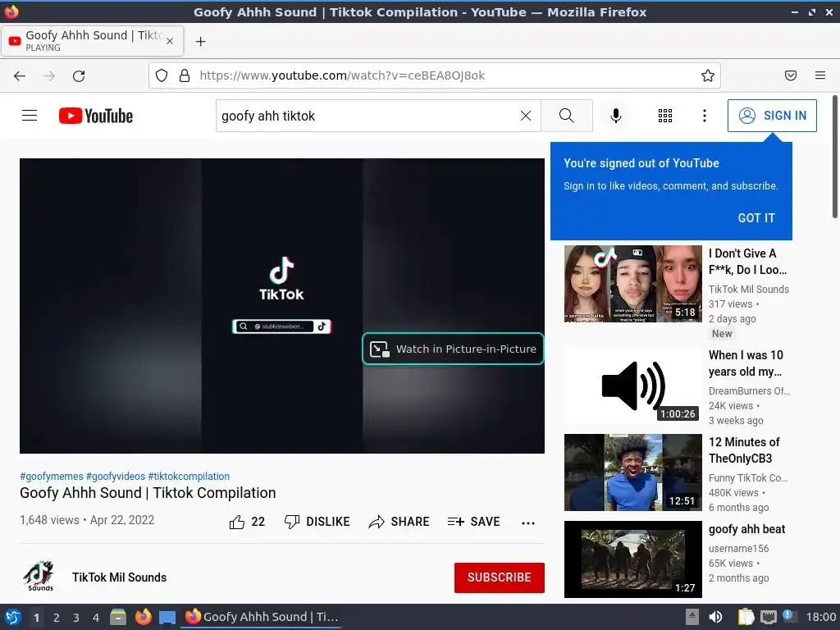Open the When I was 10 years old thumbnail
The image size is (840, 630).
point(632,386)
